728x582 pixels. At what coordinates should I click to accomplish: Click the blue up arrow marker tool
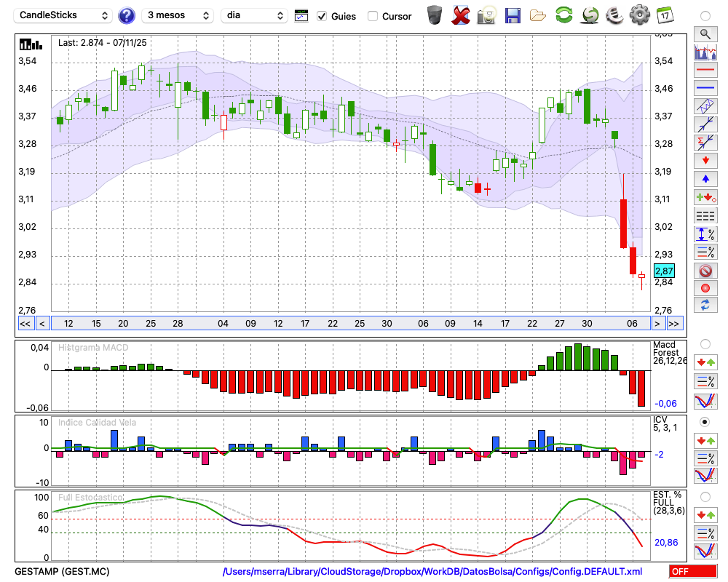coord(705,179)
